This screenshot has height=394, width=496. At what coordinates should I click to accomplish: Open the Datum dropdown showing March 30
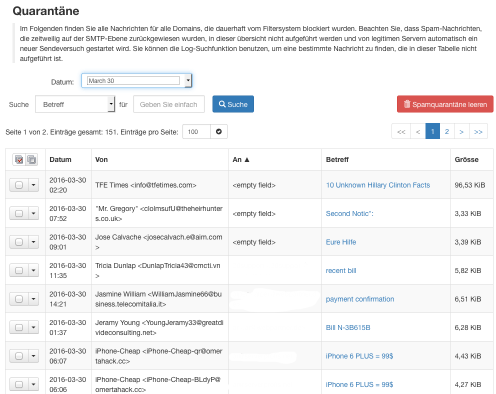pyautogui.click(x=137, y=81)
